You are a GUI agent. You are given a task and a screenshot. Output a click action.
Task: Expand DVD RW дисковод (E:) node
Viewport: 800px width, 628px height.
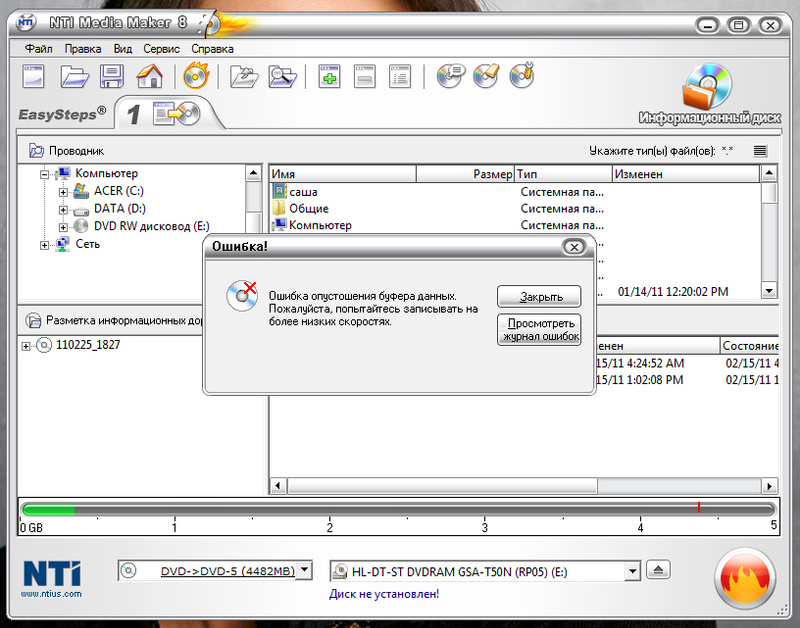tap(63, 228)
